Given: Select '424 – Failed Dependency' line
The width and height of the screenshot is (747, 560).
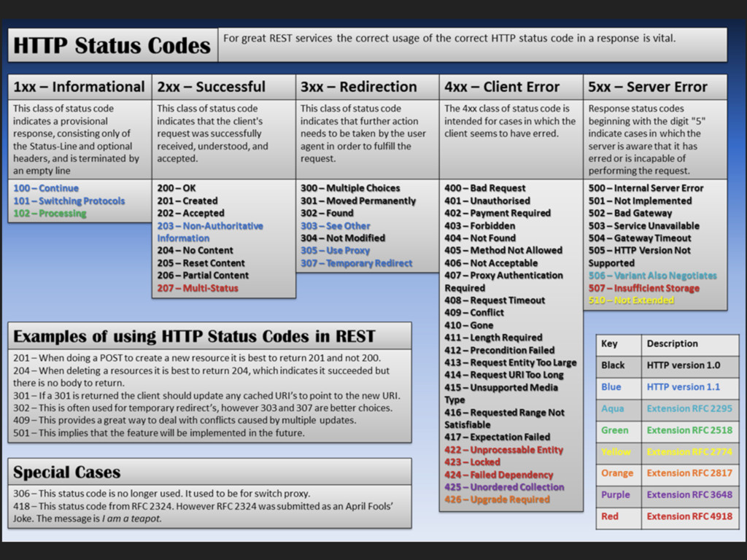Looking at the screenshot, I should pos(499,475).
